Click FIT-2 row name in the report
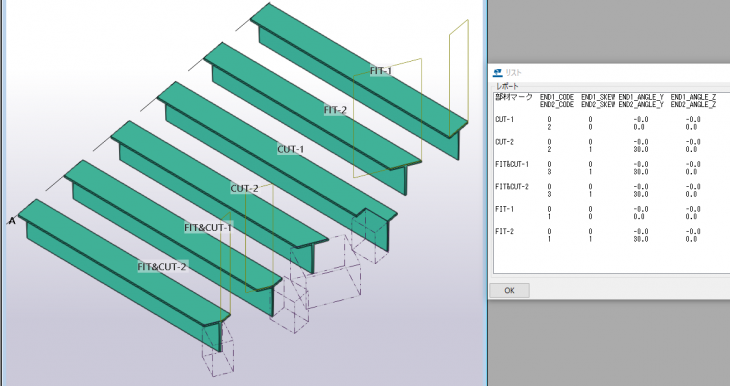The width and height of the screenshot is (730, 386). coord(505,231)
